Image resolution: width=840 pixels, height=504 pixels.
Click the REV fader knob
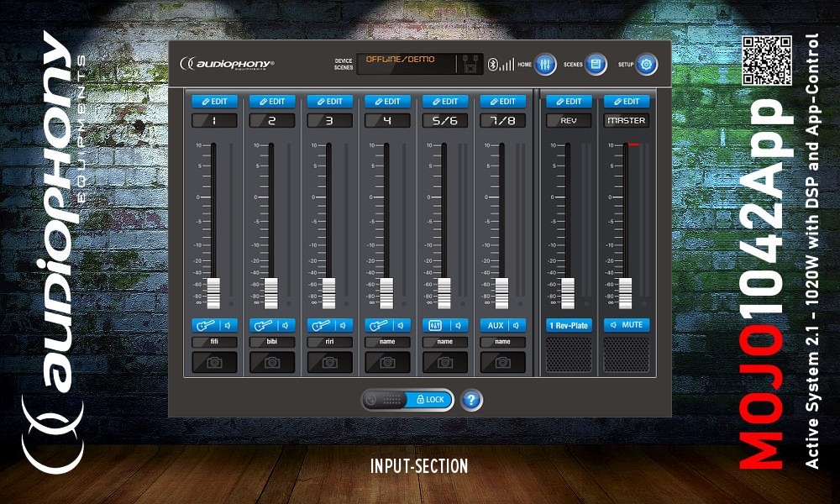pos(568,293)
